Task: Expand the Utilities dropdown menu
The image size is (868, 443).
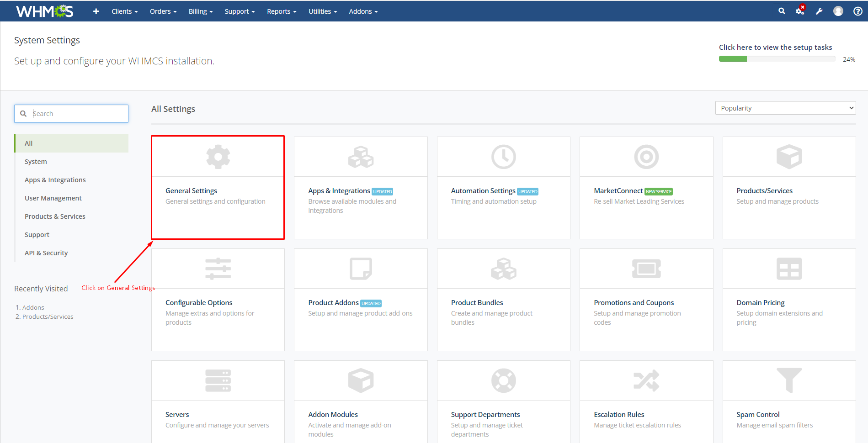Action: click(x=323, y=11)
